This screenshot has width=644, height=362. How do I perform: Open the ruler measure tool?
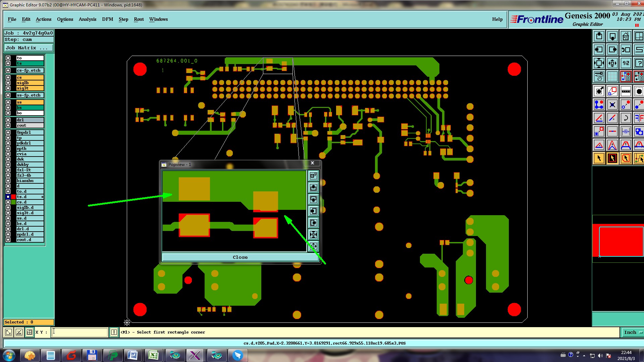pyautogui.click(x=626, y=91)
